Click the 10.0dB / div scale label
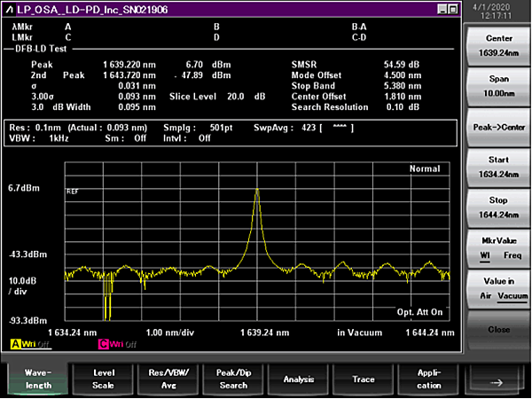532x399 pixels. click(22, 286)
